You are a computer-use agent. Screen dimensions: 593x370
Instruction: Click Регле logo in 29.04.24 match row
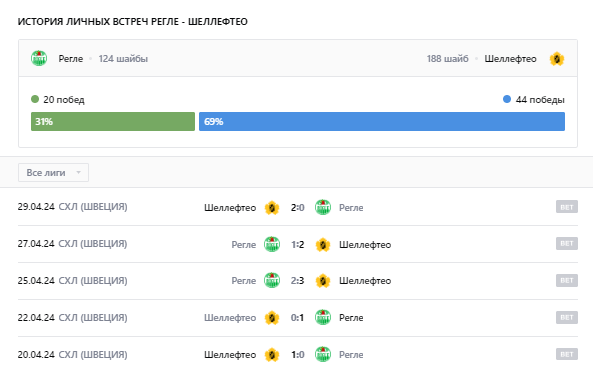coord(323,207)
